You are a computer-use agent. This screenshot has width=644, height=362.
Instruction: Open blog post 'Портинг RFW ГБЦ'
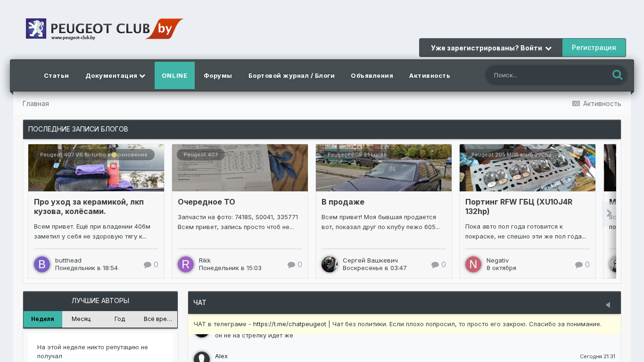coord(519,206)
